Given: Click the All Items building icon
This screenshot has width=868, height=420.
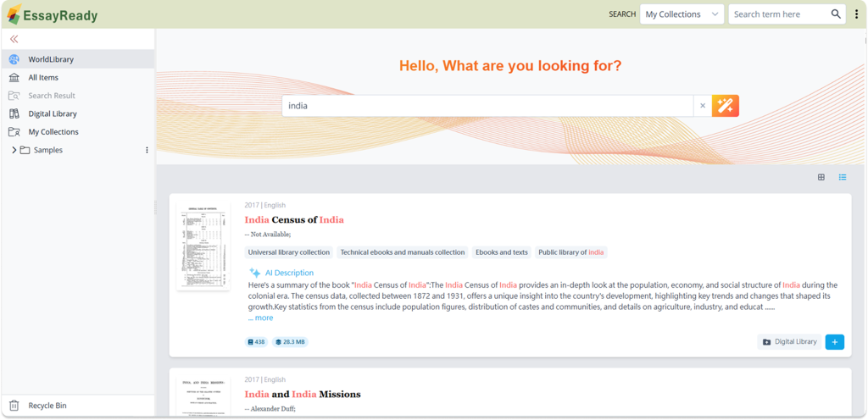Looking at the screenshot, I should pyautogui.click(x=14, y=77).
